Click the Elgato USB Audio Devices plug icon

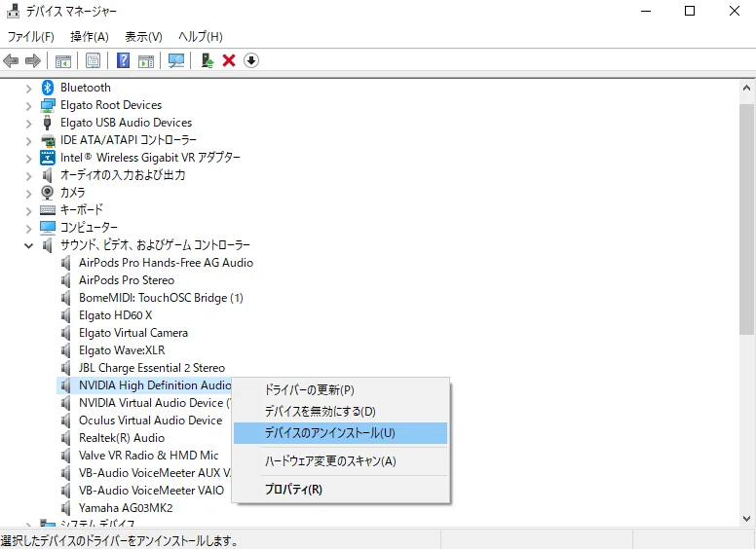pyautogui.click(x=47, y=123)
